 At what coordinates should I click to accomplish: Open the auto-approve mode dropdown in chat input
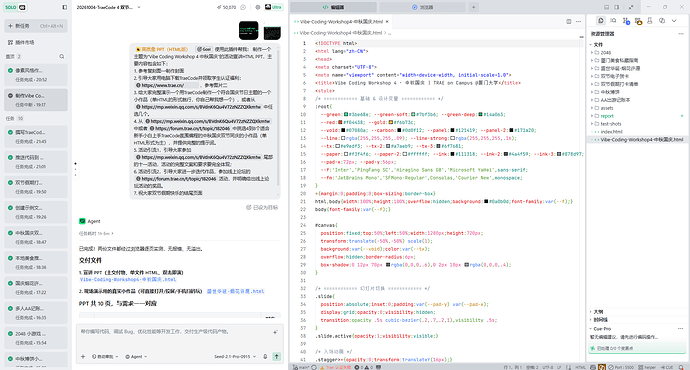coord(105,356)
